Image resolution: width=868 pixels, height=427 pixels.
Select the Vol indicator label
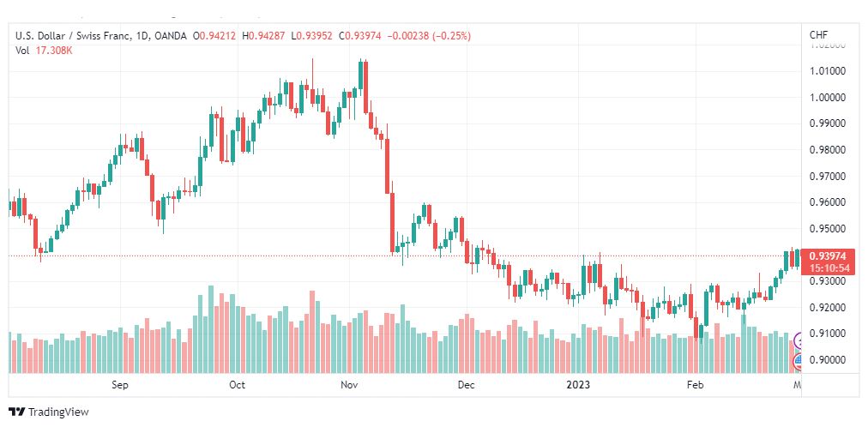tap(22, 51)
